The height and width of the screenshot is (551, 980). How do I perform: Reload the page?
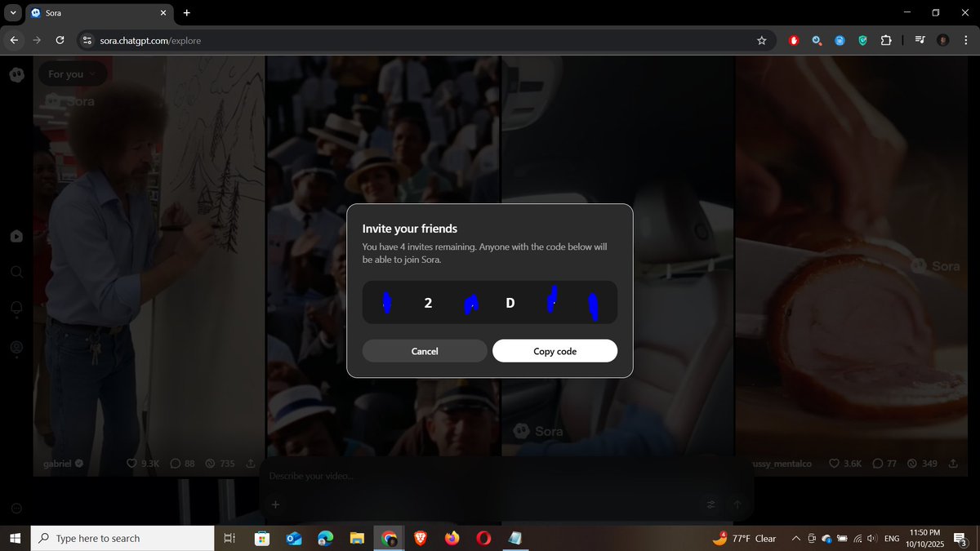(x=60, y=40)
